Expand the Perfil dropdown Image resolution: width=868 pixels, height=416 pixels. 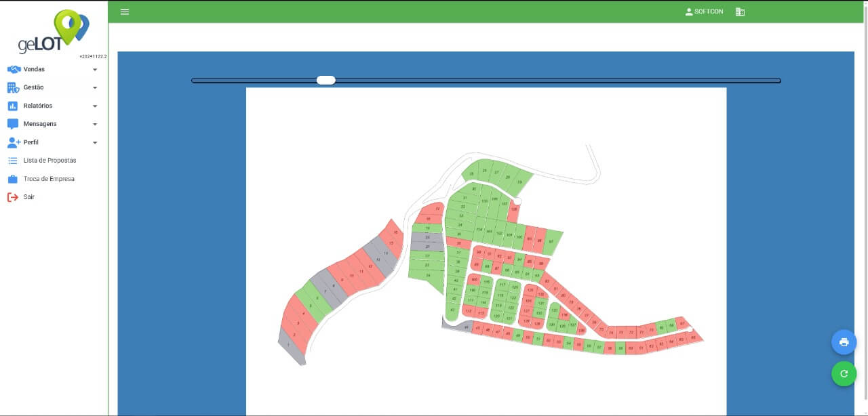tap(96, 142)
